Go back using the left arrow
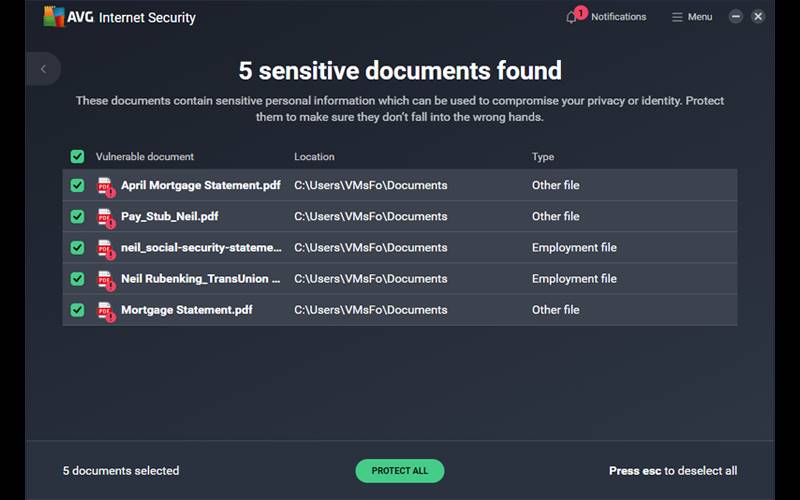800x500 pixels. [x=43, y=69]
